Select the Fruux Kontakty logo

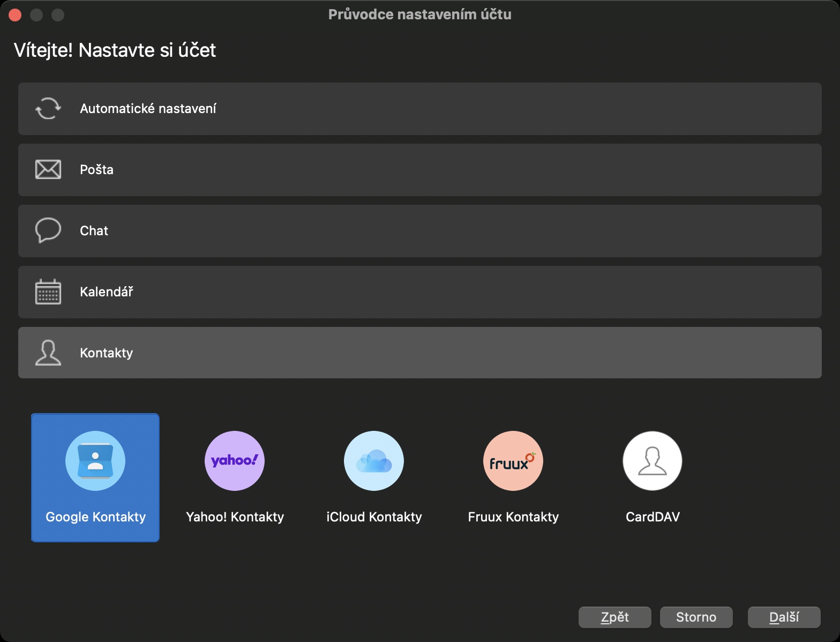coord(513,461)
